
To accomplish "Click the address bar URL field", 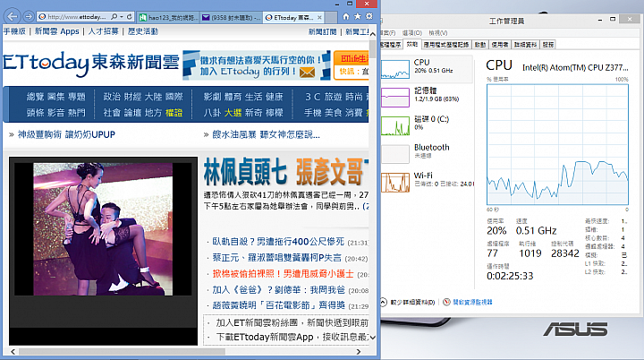I will coord(75,17).
